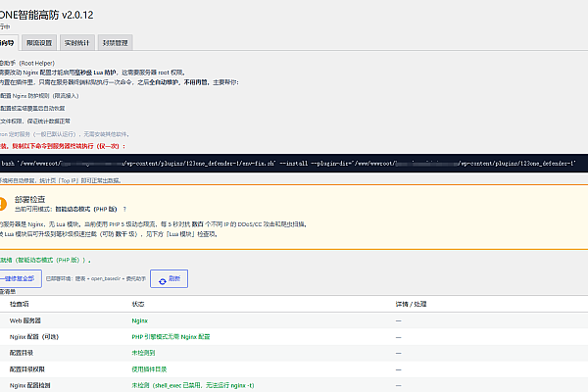
Task: Open the 封禁管理 tab
Action: click(115, 43)
